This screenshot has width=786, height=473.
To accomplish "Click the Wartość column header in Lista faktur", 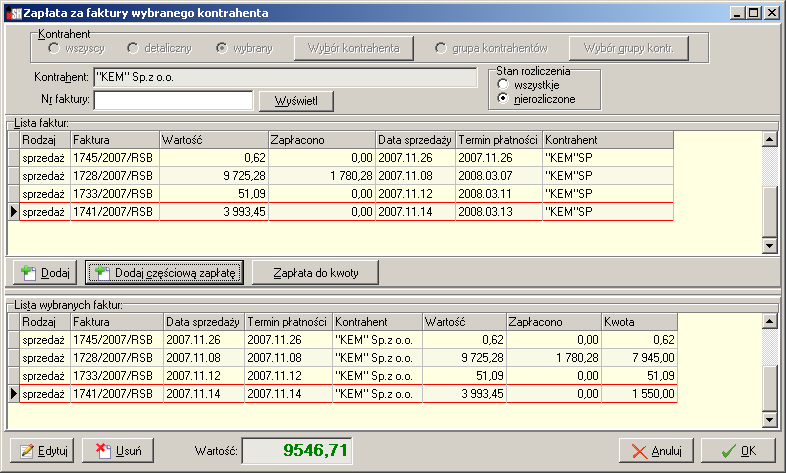I will point(214,140).
